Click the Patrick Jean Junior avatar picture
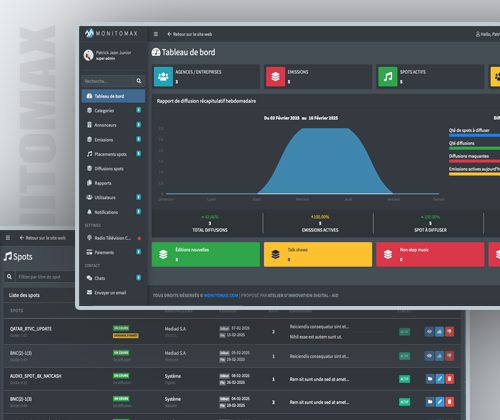The image size is (500, 420). point(88,55)
